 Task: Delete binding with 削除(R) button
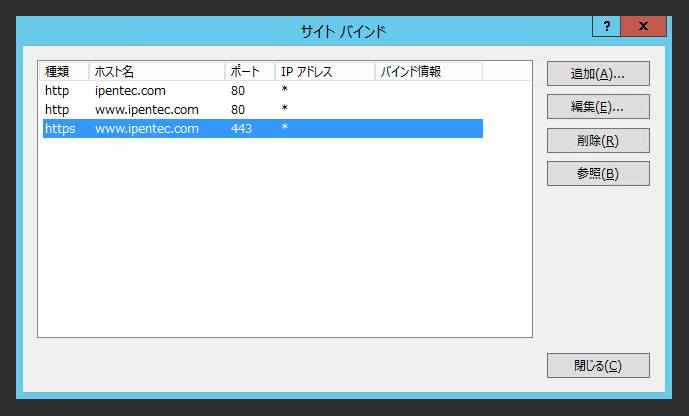point(598,141)
